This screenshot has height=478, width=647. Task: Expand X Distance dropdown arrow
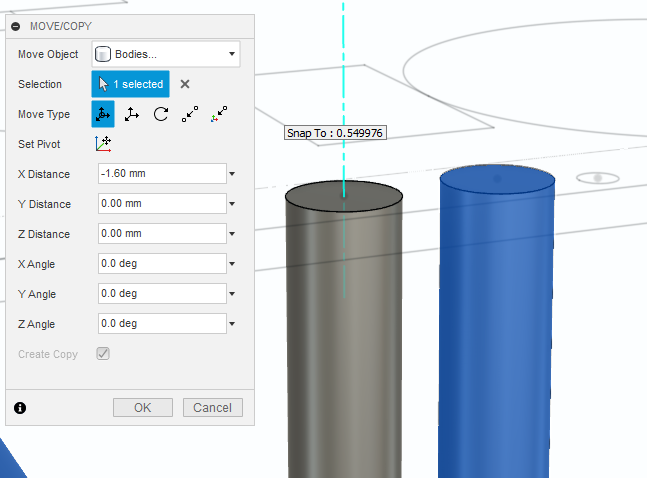coord(232,174)
